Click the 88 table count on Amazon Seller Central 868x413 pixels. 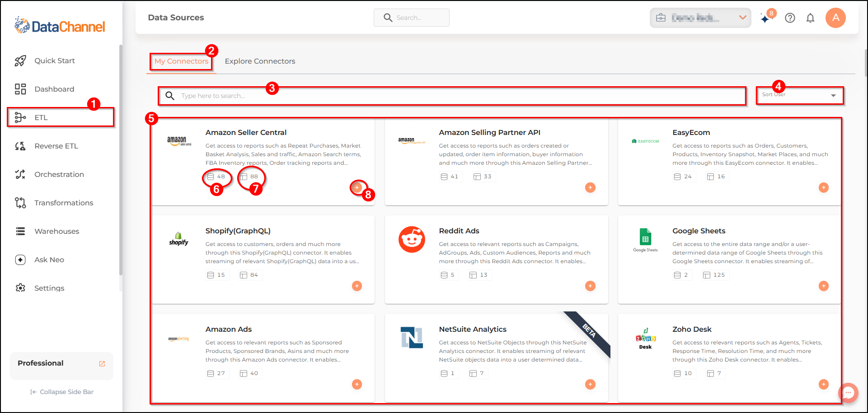click(249, 176)
